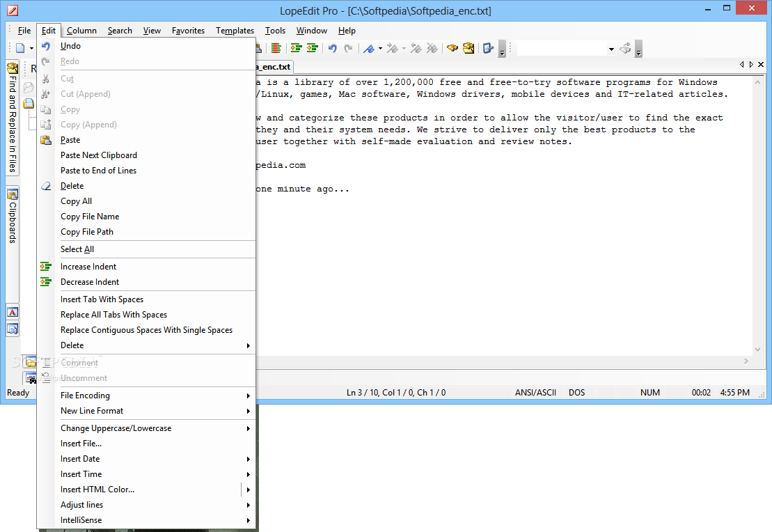Choose Copy File Path

pos(146,231)
